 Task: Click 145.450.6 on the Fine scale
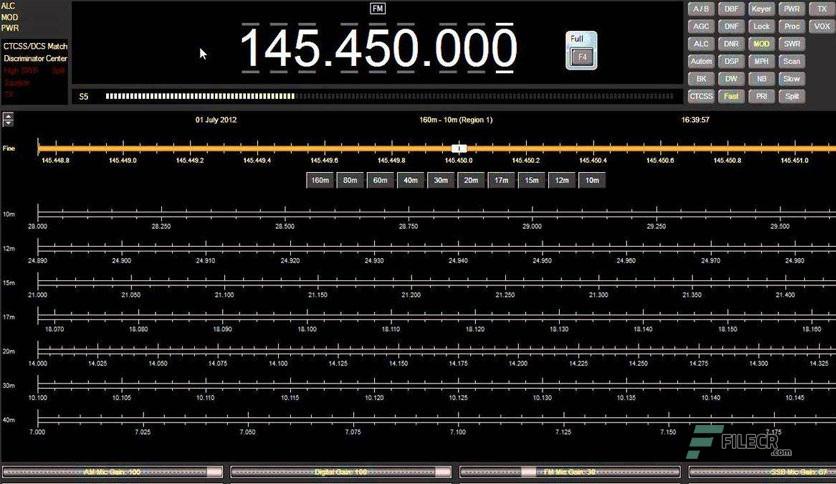[660, 160]
